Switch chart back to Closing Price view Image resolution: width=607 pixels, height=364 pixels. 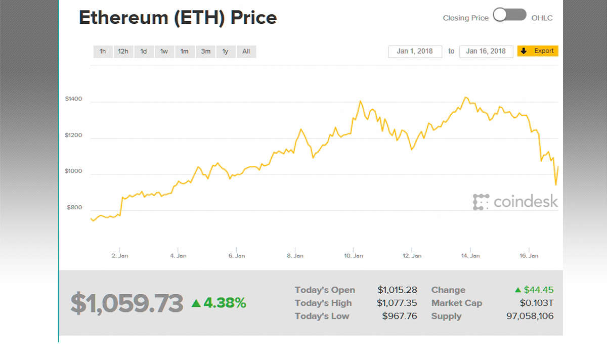point(465,17)
